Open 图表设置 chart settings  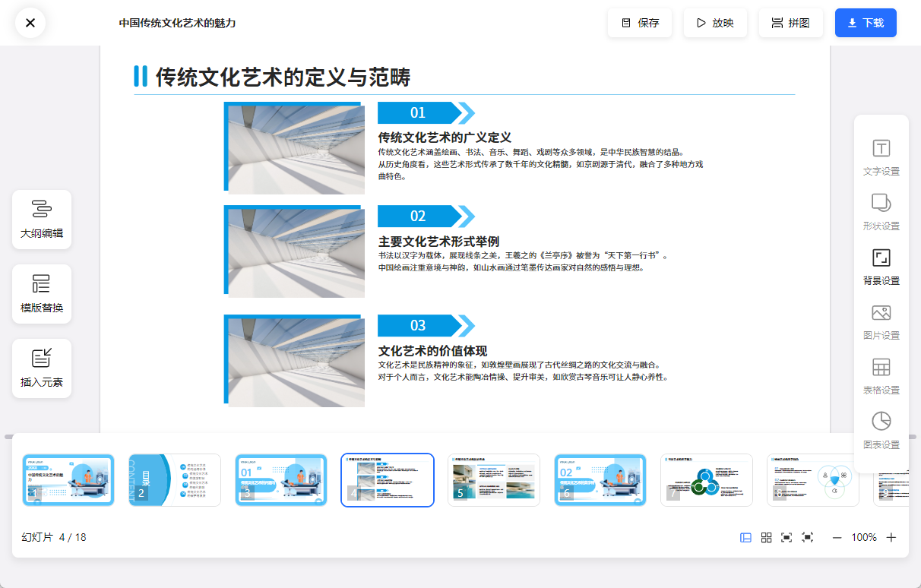point(881,432)
